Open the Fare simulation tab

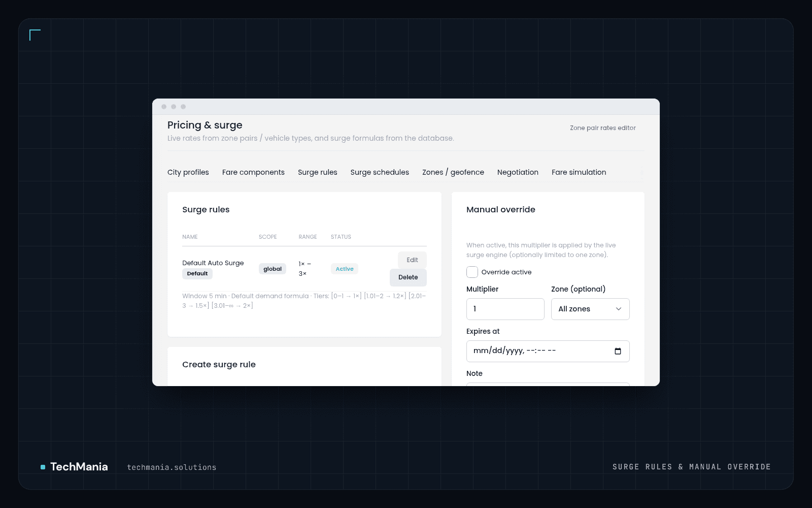(x=579, y=172)
